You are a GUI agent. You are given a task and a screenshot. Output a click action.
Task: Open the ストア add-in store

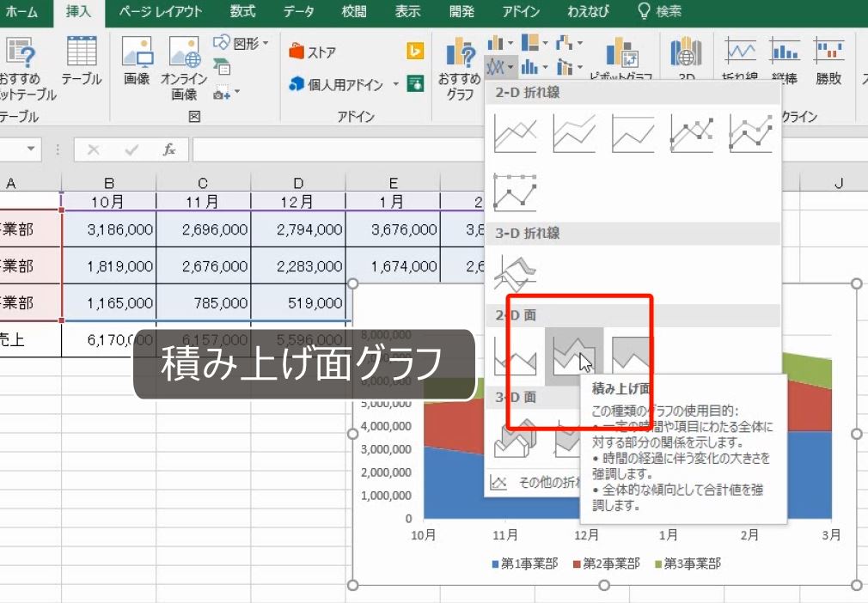tap(312, 52)
